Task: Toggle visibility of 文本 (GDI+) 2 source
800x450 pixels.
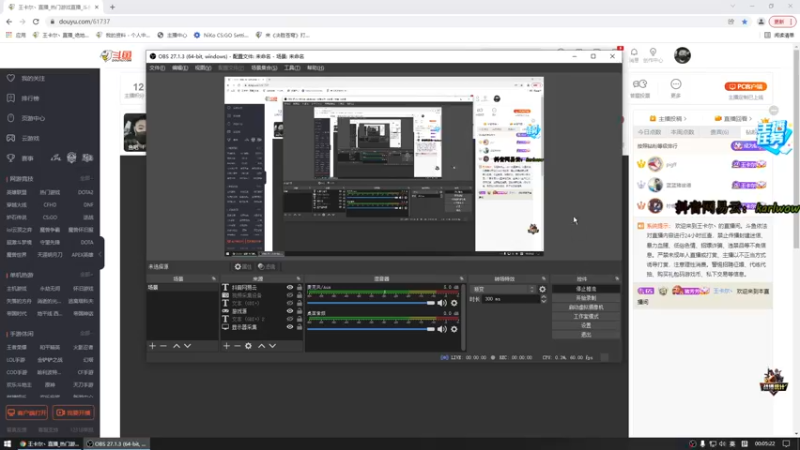Action: click(x=290, y=319)
